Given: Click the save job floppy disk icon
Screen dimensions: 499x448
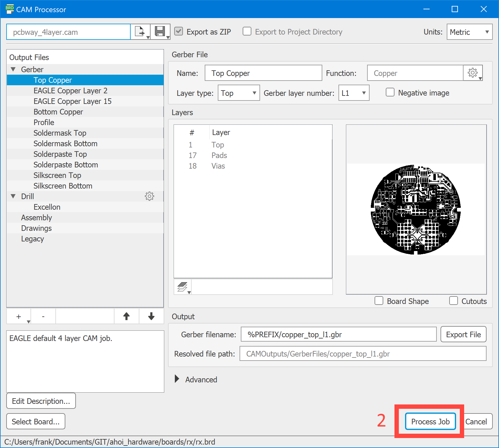Looking at the screenshot, I should [160, 32].
